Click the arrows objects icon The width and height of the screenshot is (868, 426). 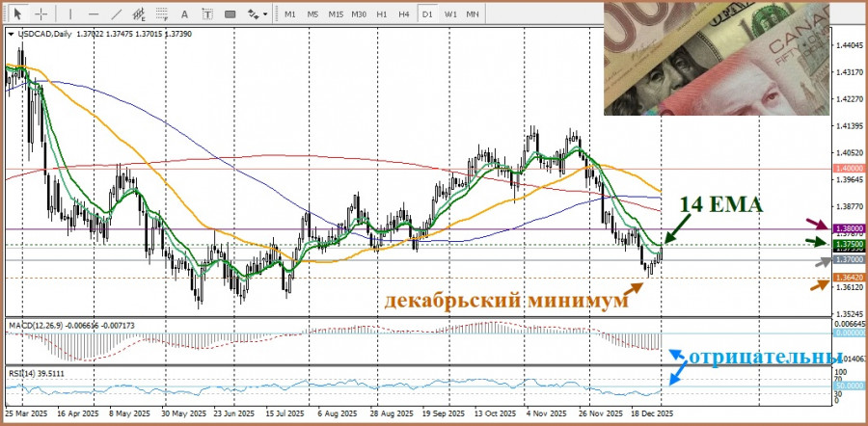coord(253,13)
